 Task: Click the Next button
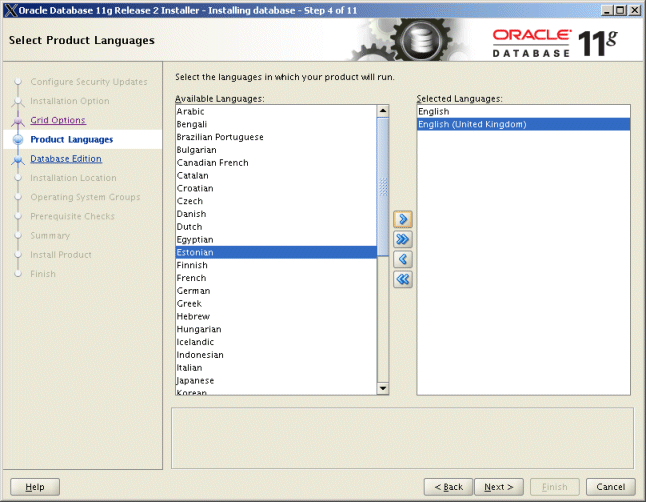(499, 487)
